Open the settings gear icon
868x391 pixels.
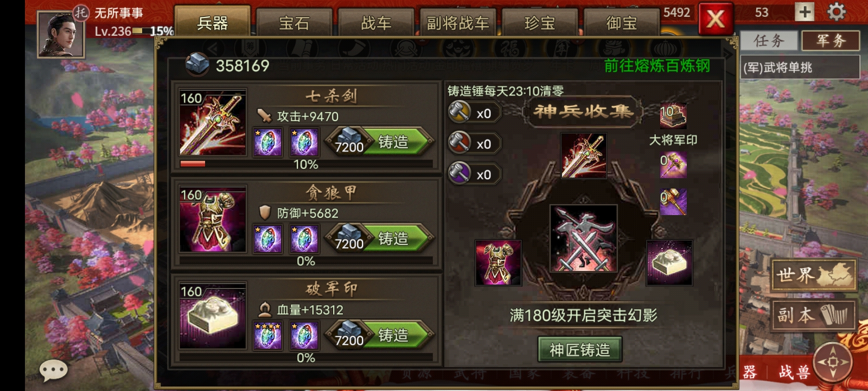[837, 12]
